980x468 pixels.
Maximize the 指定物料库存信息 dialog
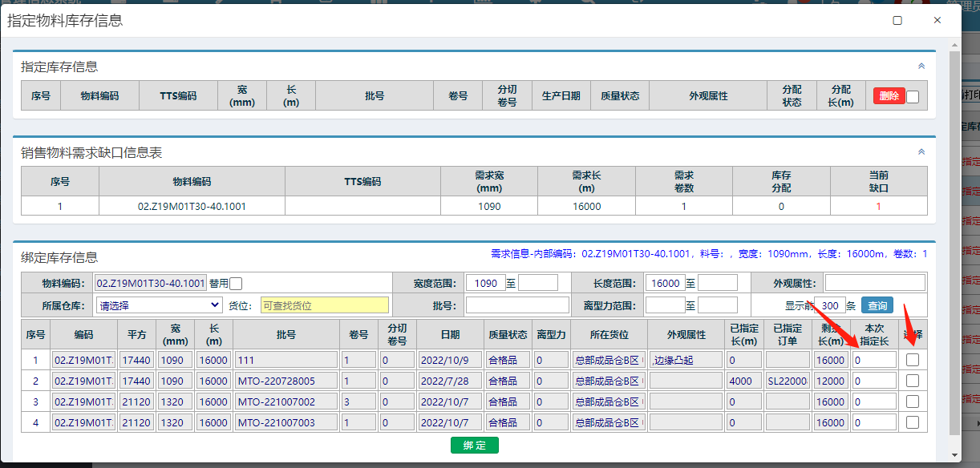click(897, 20)
